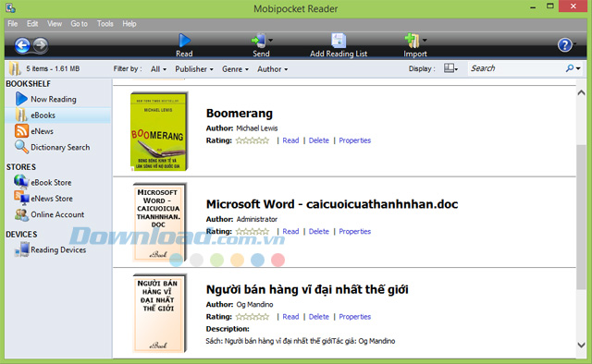Click Delete link for Người bán hàng book
Screen dimensions: 592x364
coord(319,317)
